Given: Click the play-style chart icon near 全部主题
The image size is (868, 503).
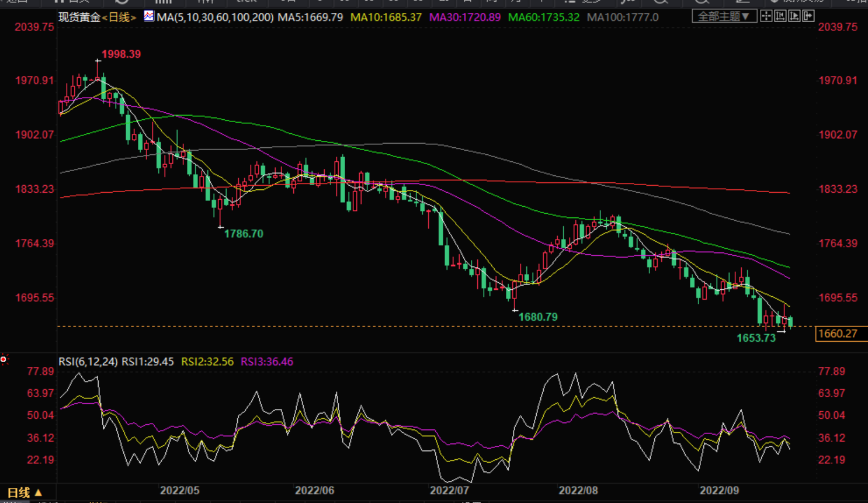Looking at the screenshot, I should click(794, 16).
